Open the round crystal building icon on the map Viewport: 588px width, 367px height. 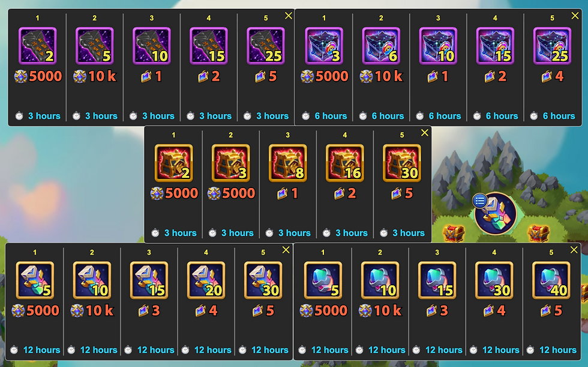tap(496, 213)
